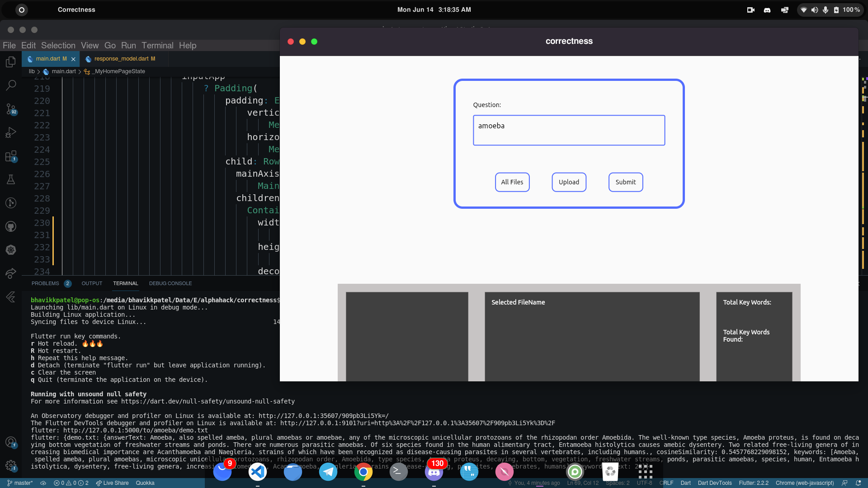Open the Extensions view icon

click(x=11, y=156)
